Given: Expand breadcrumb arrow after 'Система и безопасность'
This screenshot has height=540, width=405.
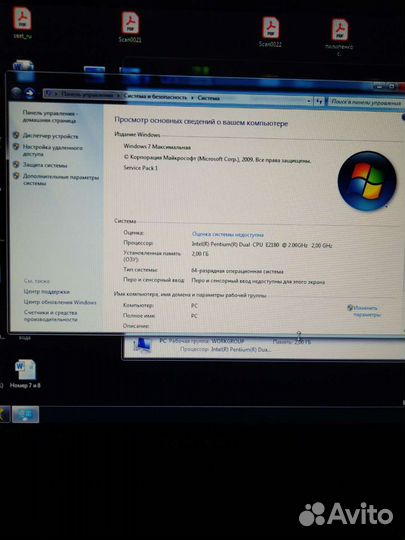Looking at the screenshot, I should [192, 98].
